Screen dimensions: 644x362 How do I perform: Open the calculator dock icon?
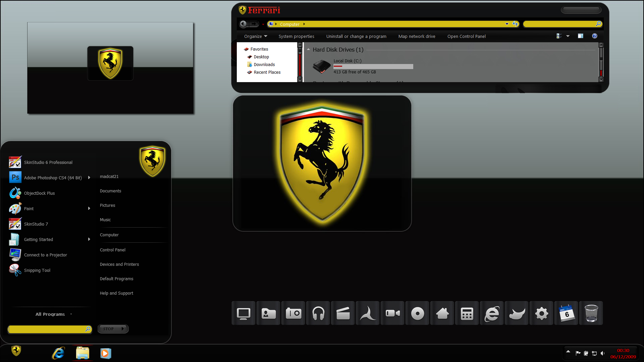467,313
